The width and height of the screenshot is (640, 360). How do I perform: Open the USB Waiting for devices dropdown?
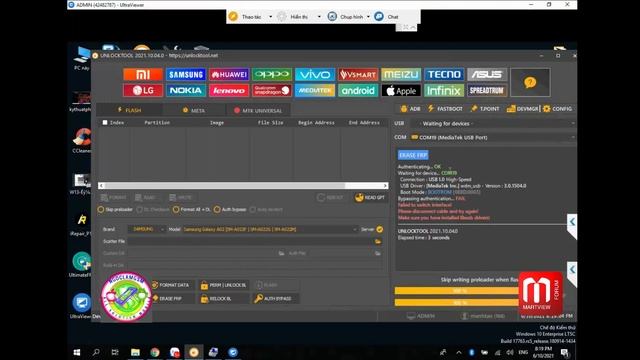pos(493,123)
